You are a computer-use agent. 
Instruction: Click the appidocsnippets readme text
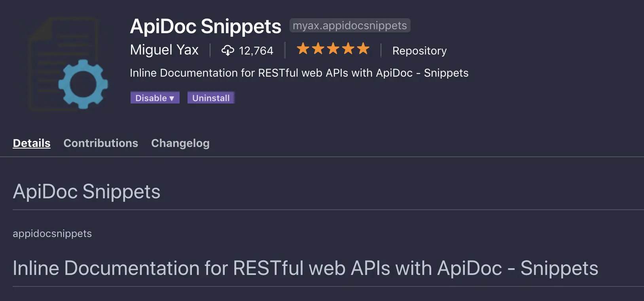52,233
